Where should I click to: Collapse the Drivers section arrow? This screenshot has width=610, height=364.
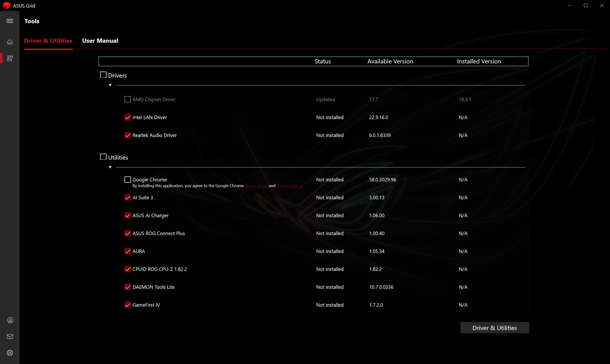pos(110,85)
